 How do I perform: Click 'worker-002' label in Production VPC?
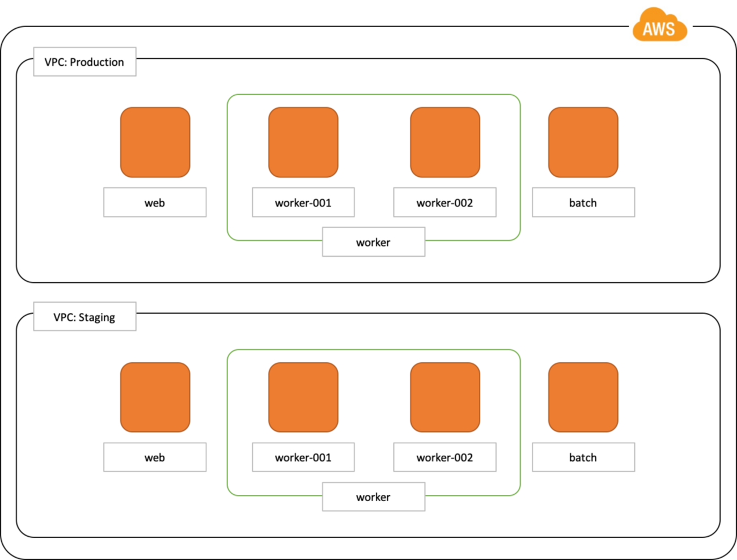[x=445, y=202]
